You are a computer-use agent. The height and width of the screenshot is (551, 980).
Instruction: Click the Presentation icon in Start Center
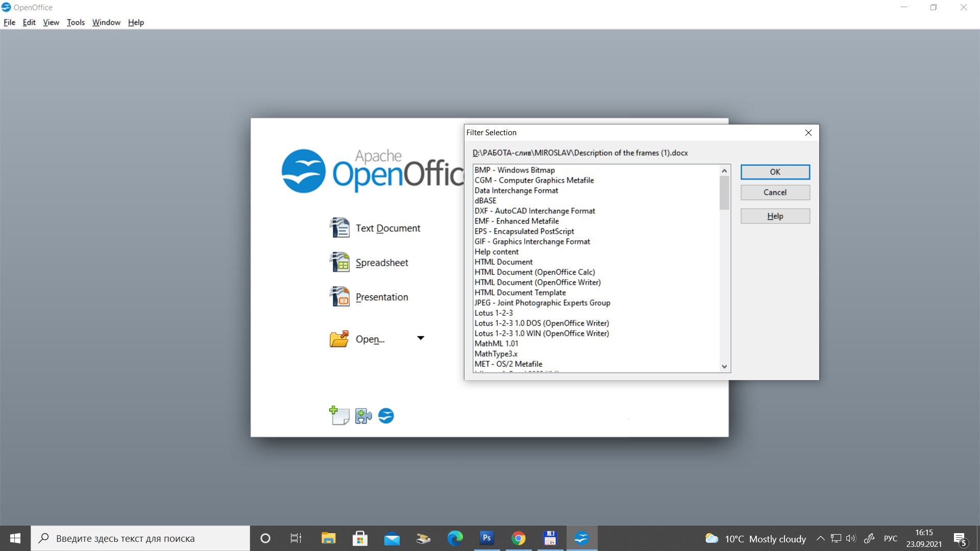[x=339, y=296]
